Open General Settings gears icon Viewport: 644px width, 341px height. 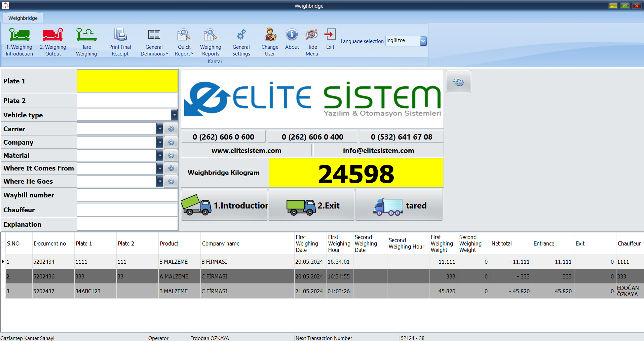click(241, 35)
